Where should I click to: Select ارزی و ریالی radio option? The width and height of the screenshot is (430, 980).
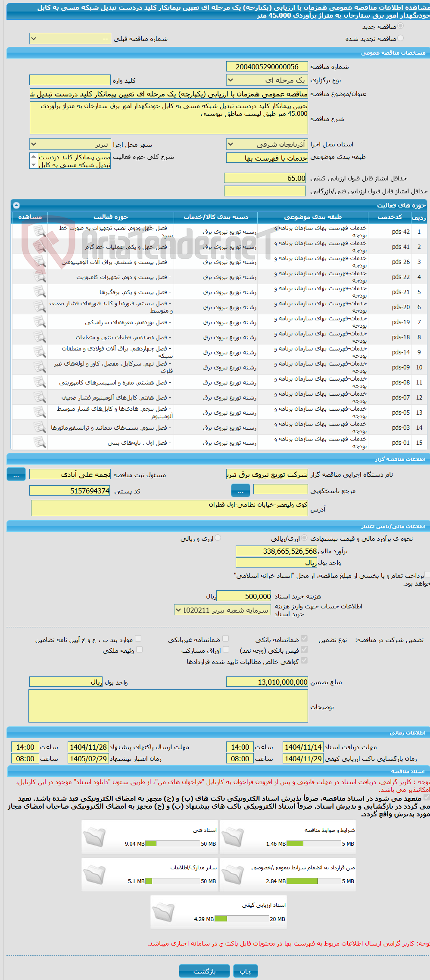coord(218,538)
